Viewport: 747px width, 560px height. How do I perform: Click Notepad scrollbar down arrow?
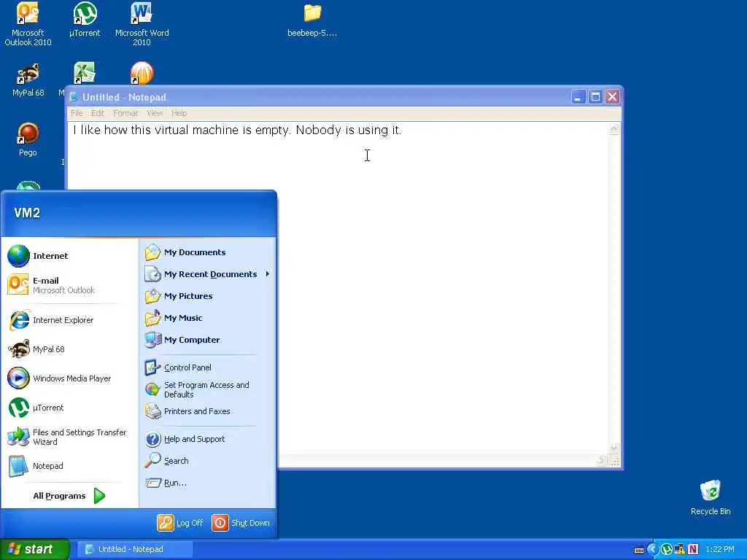point(614,448)
